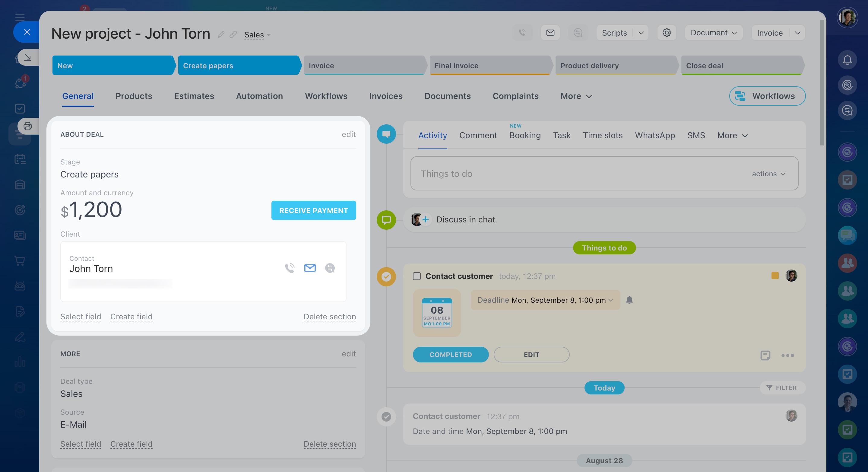Open deal settings gear icon
The width and height of the screenshot is (868, 472).
(667, 33)
